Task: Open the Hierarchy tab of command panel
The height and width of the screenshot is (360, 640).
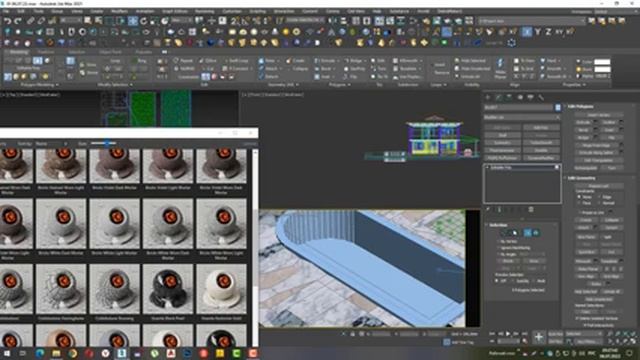Action: pos(509,97)
